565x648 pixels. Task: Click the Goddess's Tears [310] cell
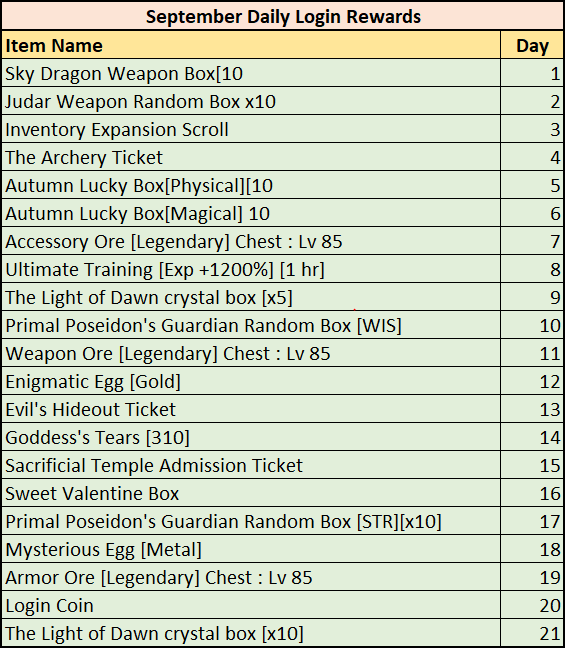click(251, 437)
